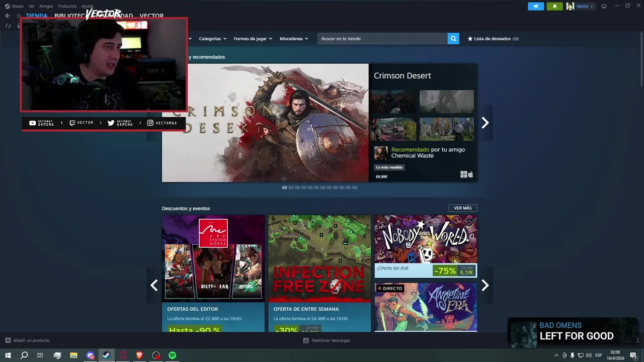Select the second featured carousel page dot
644x362 pixels.
291,188
